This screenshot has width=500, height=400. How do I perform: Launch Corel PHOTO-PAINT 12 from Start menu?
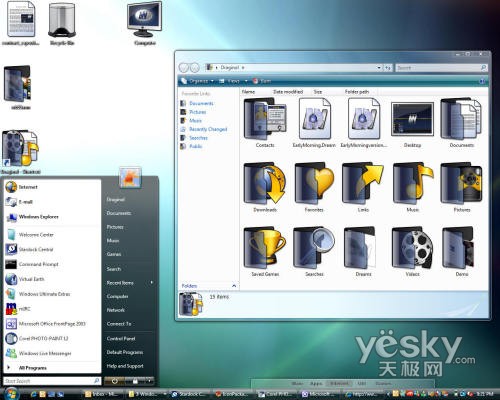coord(53,338)
